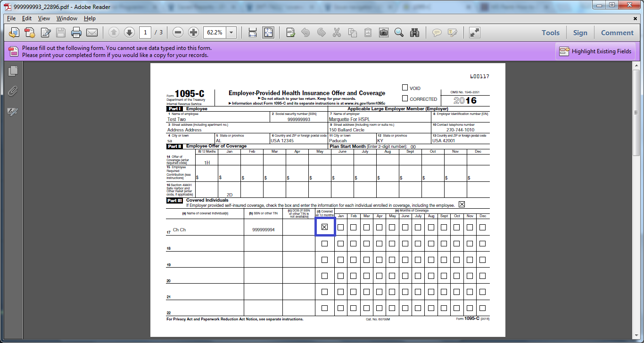This screenshot has width=644, height=343.
Task: Click the Copy icon in toolbar
Action: point(352,33)
